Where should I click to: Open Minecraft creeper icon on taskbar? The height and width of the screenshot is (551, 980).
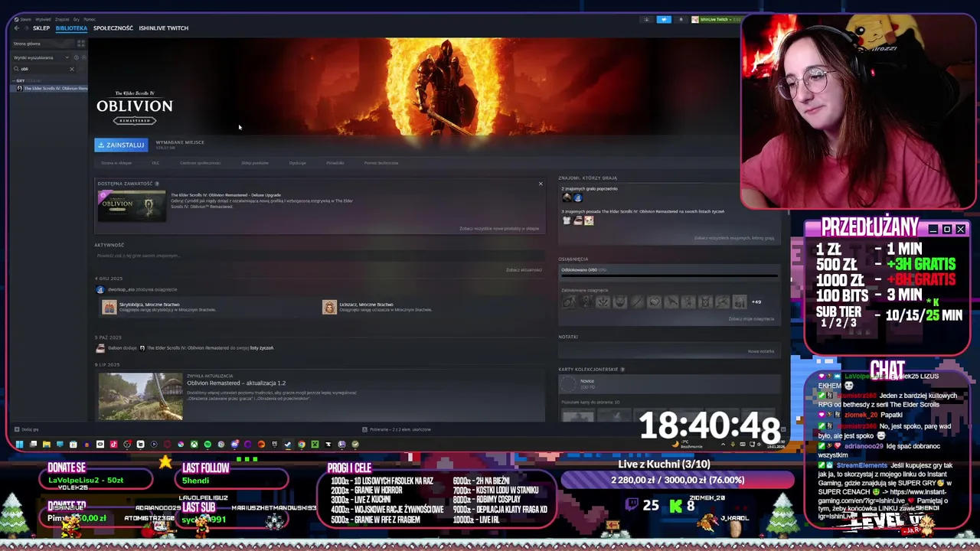point(315,444)
